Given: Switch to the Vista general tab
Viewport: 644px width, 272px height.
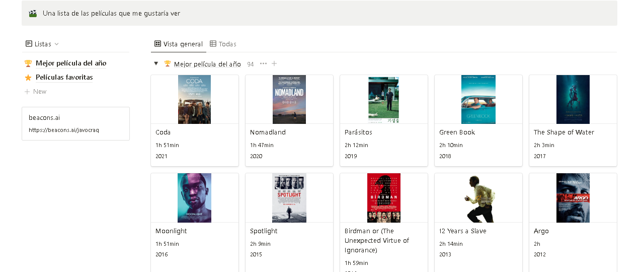Looking at the screenshot, I should [x=179, y=44].
